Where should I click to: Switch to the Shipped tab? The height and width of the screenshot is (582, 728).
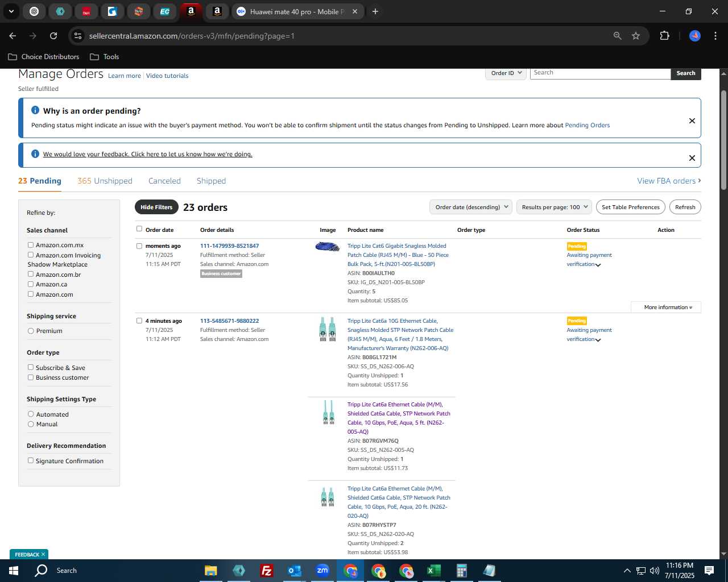click(211, 181)
